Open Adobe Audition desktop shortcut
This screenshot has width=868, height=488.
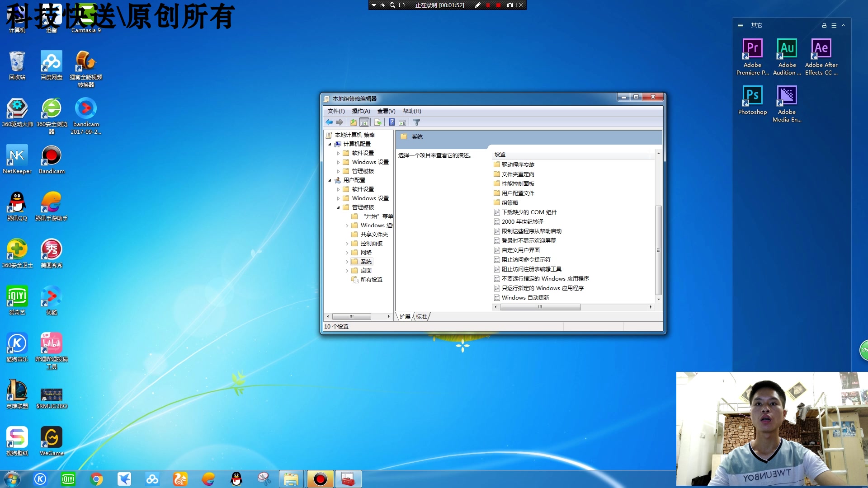coord(787,56)
